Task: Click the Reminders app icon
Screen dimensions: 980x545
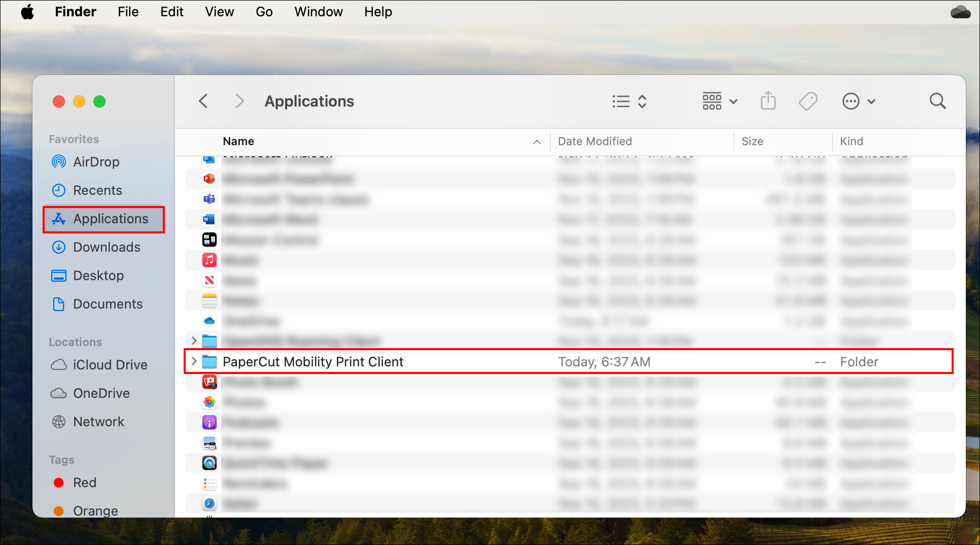Action: coord(209,483)
